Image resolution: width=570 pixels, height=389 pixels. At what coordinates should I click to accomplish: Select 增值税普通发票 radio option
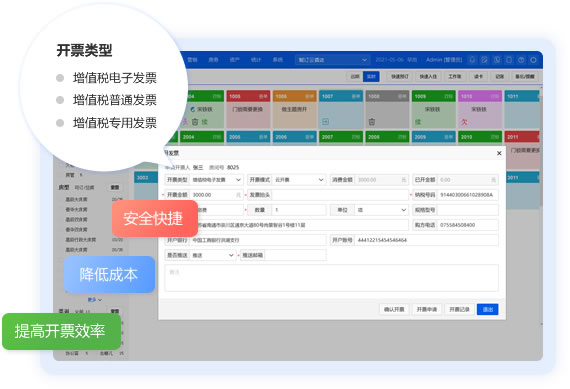(x=60, y=100)
